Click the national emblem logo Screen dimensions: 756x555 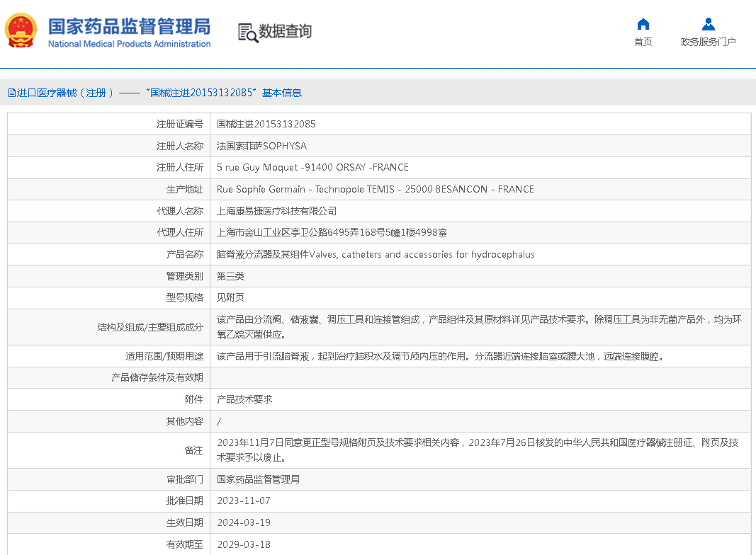click(21, 31)
